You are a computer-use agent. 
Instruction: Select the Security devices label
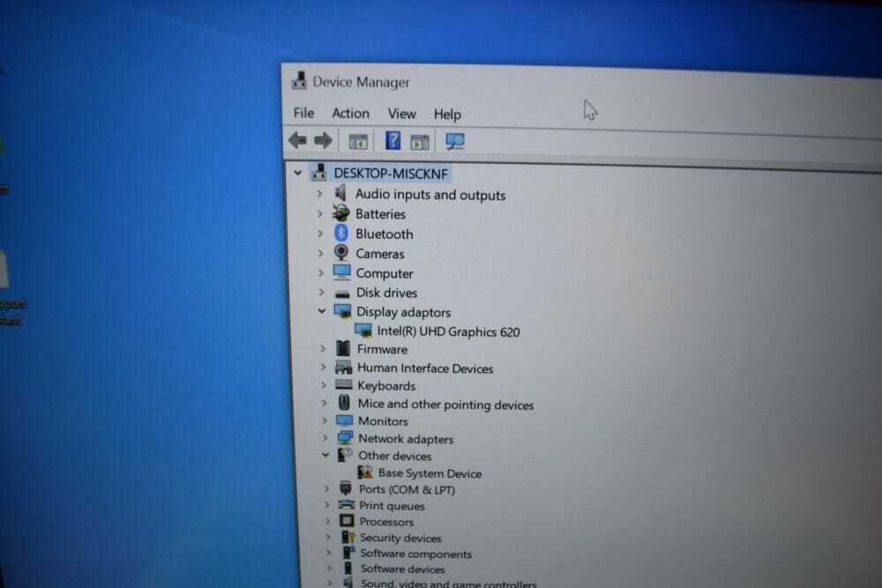(x=400, y=538)
